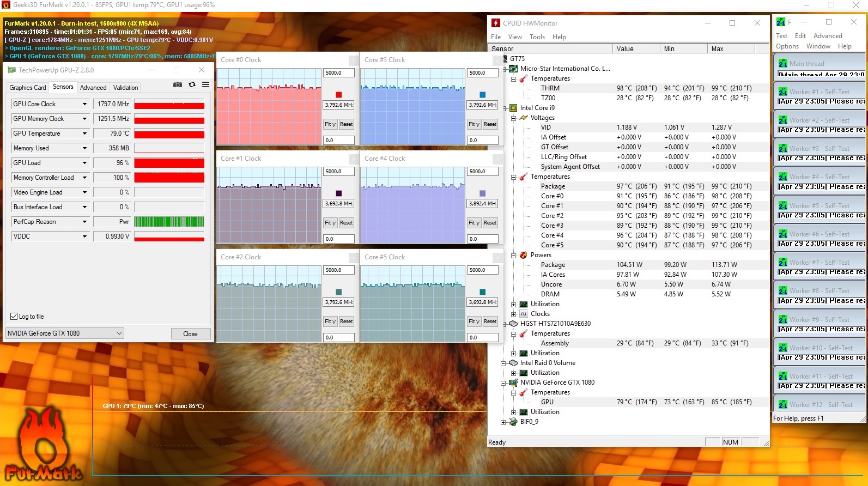Image resolution: width=868 pixels, height=486 pixels.
Task: Open the GPU Memory Clock sensor dropdown
Action: [84, 119]
